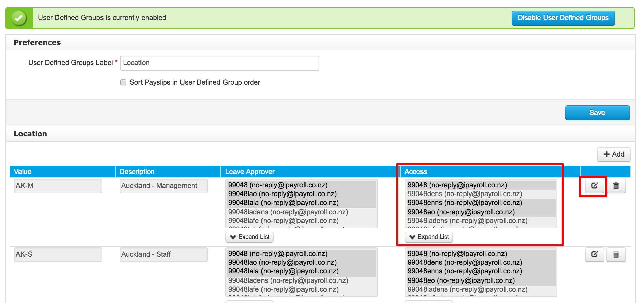Select 99048tala in AK-M Leave Approver list
The width and height of the screenshot is (644, 303).
click(x=301, y=203)
